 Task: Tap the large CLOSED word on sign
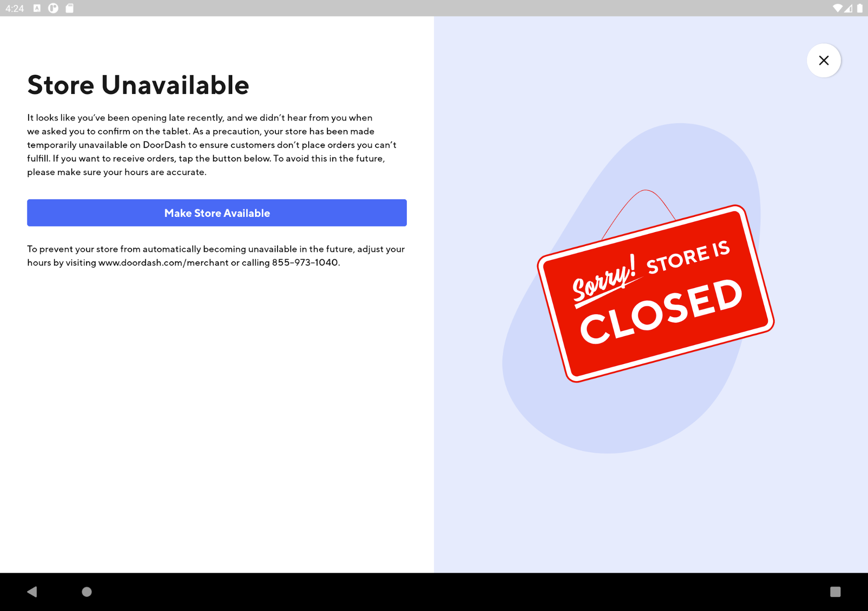(661, 311)
